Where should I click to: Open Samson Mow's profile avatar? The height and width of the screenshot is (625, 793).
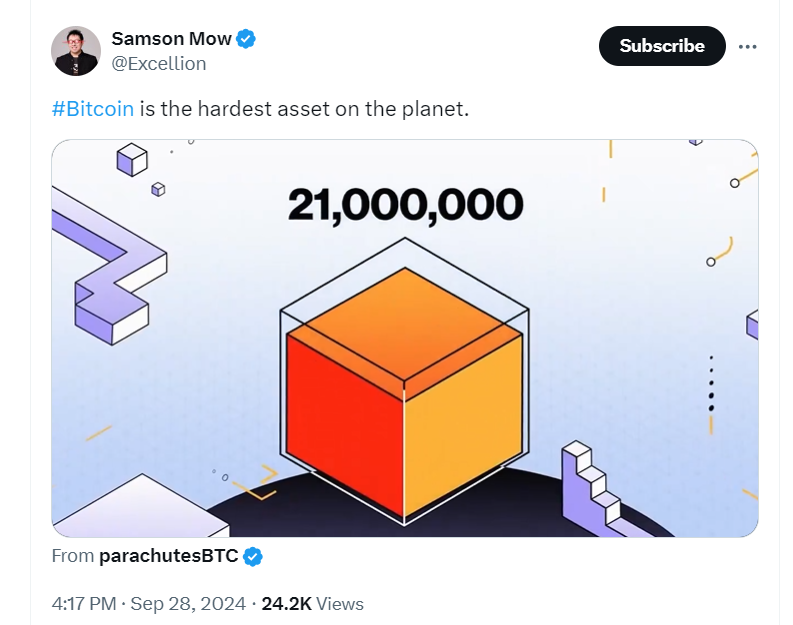[x=76, y=51]
